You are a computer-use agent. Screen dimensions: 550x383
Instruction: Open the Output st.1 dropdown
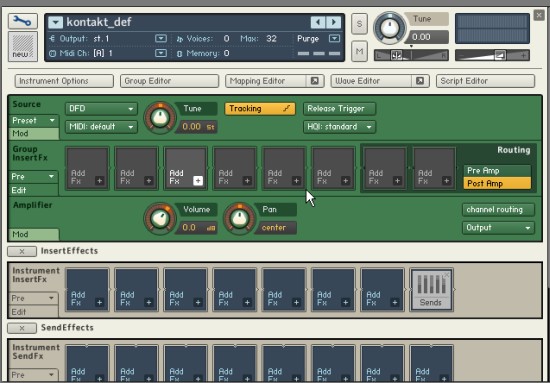[161, 38]
